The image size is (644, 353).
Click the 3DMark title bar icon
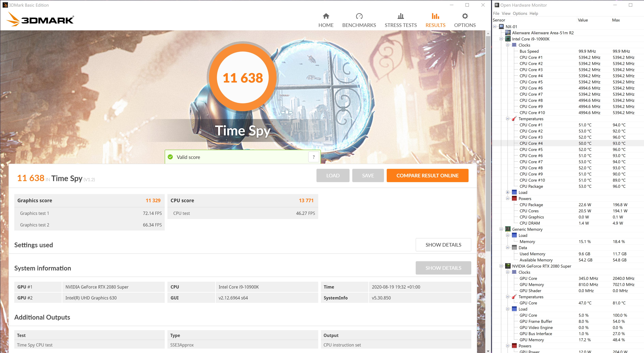click(x=5, y=5)
